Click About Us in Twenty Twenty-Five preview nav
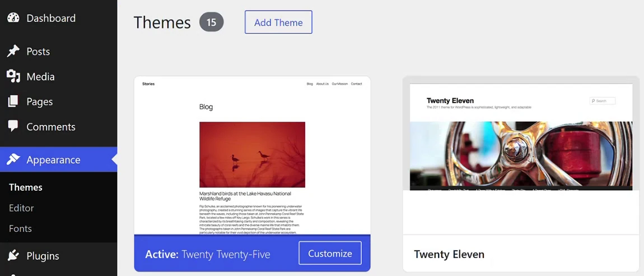 [323, 84]
